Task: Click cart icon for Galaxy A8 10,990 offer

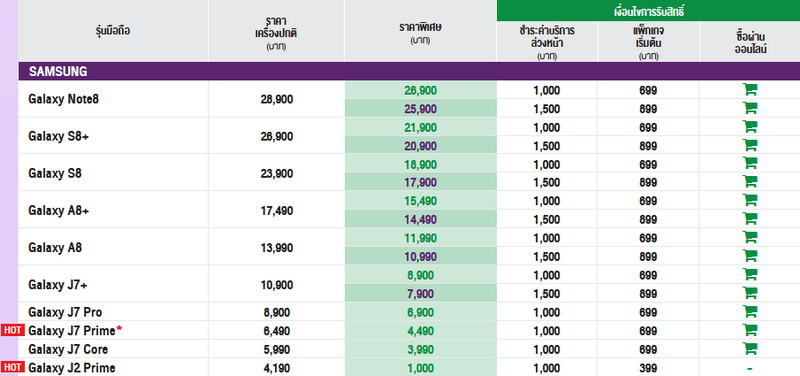Action: coord(749,256)
